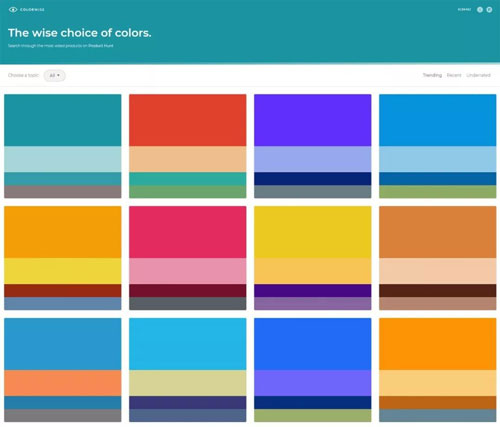500x427 pixels.
Task: Click the COLORWISE brand name text
Action: point(32,10)
